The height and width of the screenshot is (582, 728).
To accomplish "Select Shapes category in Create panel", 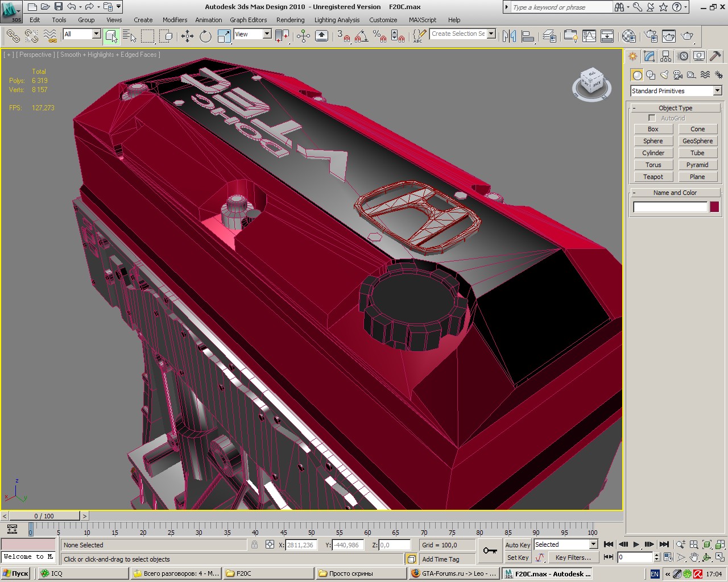I will click(651, 75).
